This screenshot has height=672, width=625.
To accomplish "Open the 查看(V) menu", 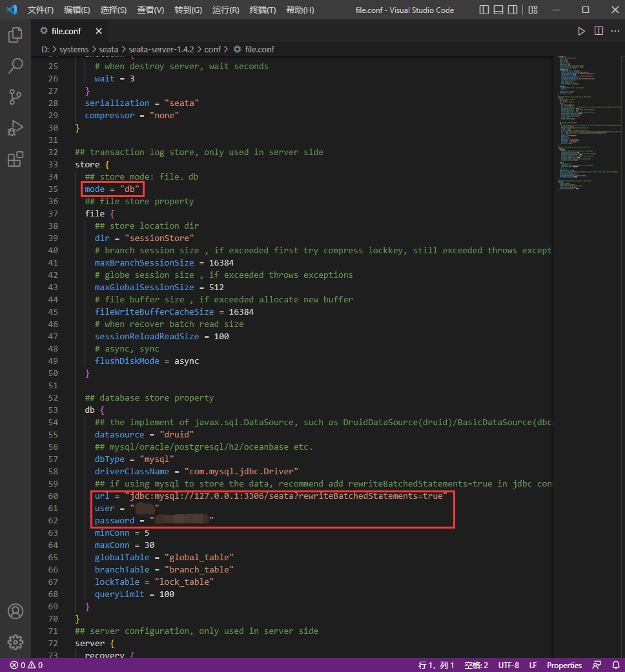I will click(150, 10).
